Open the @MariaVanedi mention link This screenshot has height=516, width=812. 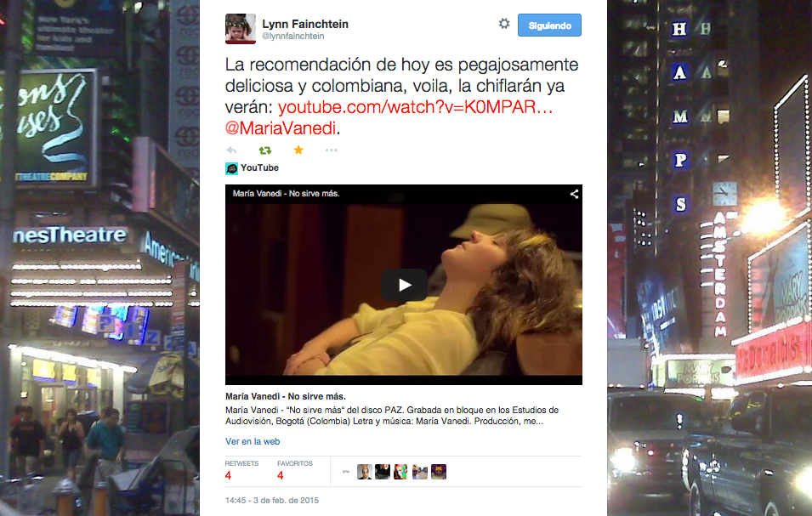[281, 128]
